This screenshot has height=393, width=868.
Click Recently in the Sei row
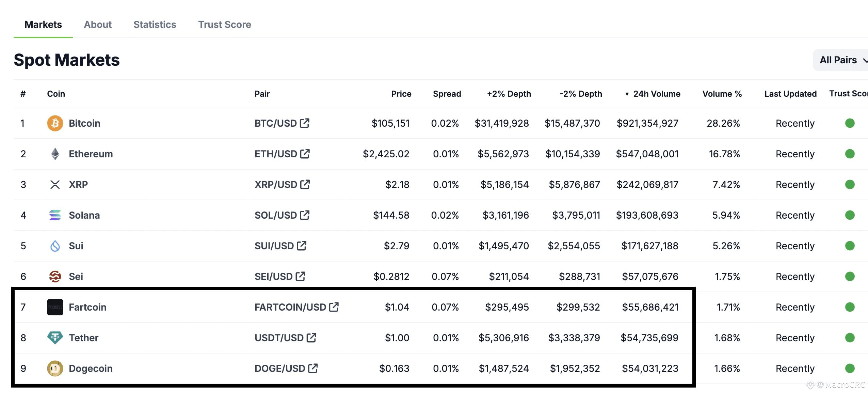795,277
